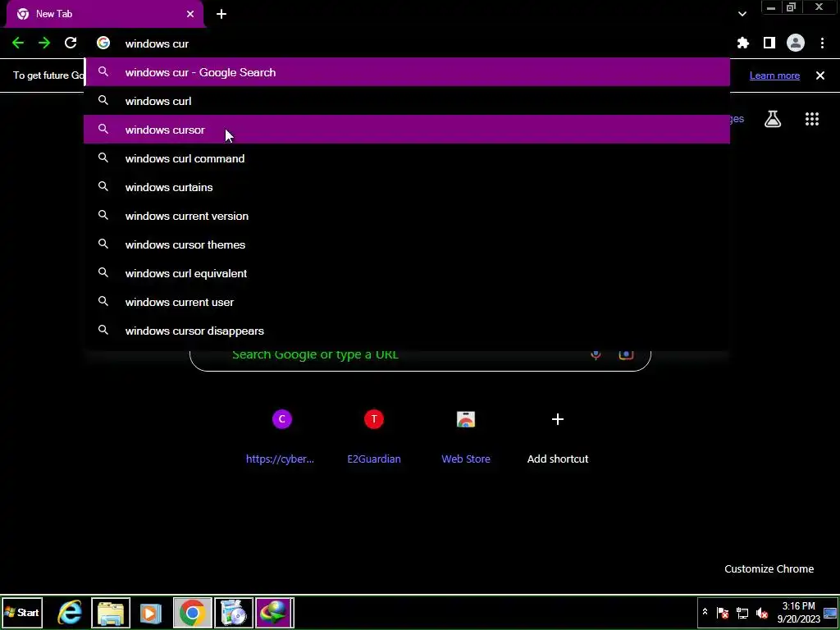The height and width of the screenshot is (630, 840).
Task: Go forward with the green forward arrow
Action: pos(44,43)
